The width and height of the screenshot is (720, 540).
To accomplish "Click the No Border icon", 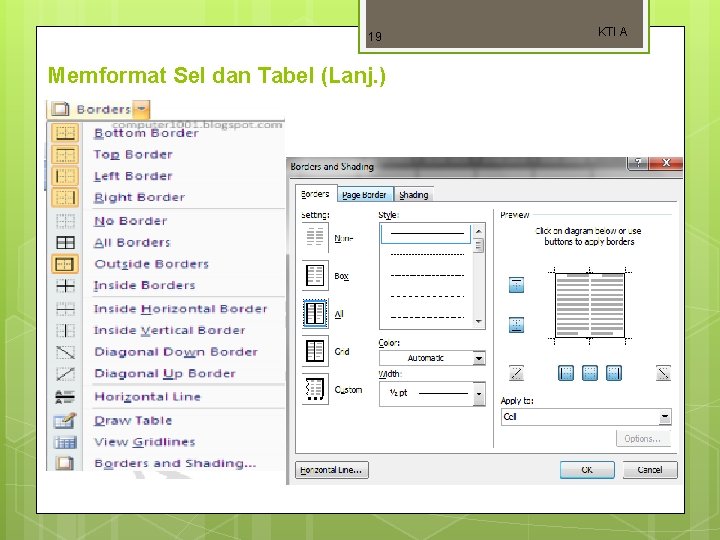I will click(65, 221).
